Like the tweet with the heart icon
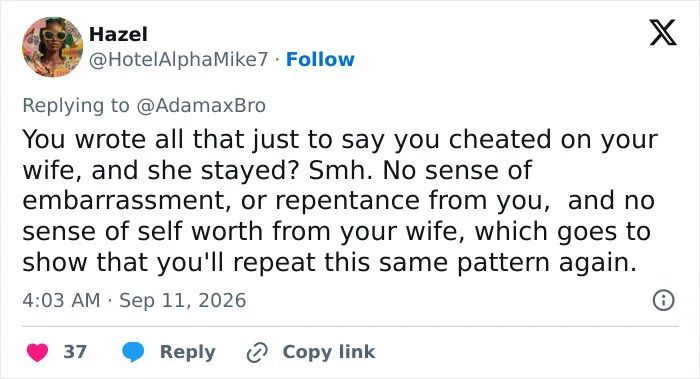The height and width of the screenshot is (379, 700). (38, 352)
